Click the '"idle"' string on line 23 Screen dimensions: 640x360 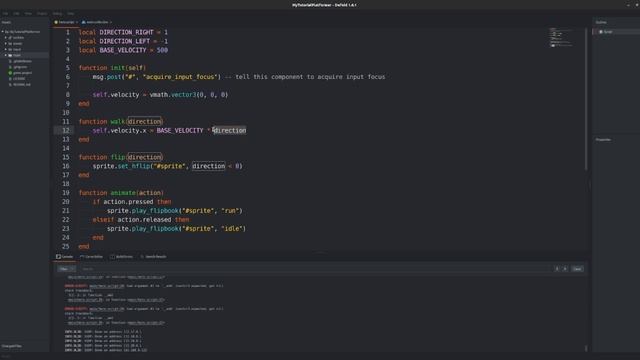[232, 229]
